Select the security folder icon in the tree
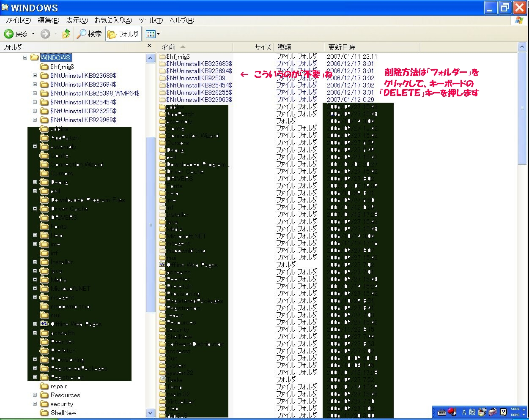The height and width of the screenshot is (420, 529). [44, 404]
